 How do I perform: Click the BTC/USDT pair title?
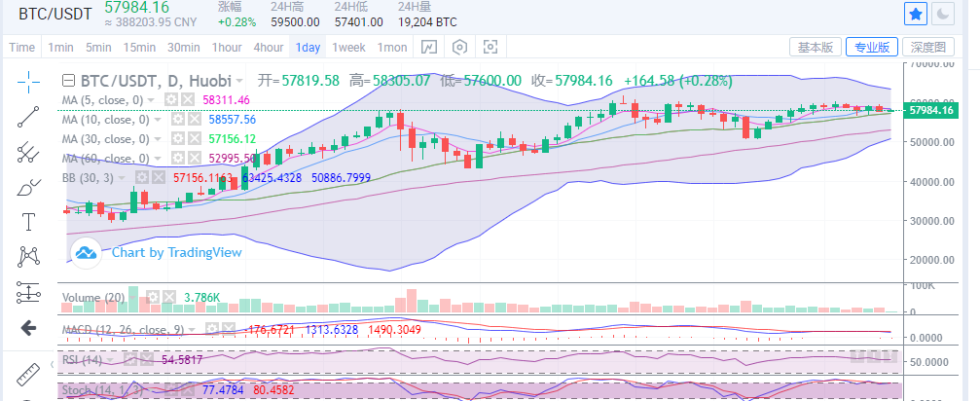point(55,15)
